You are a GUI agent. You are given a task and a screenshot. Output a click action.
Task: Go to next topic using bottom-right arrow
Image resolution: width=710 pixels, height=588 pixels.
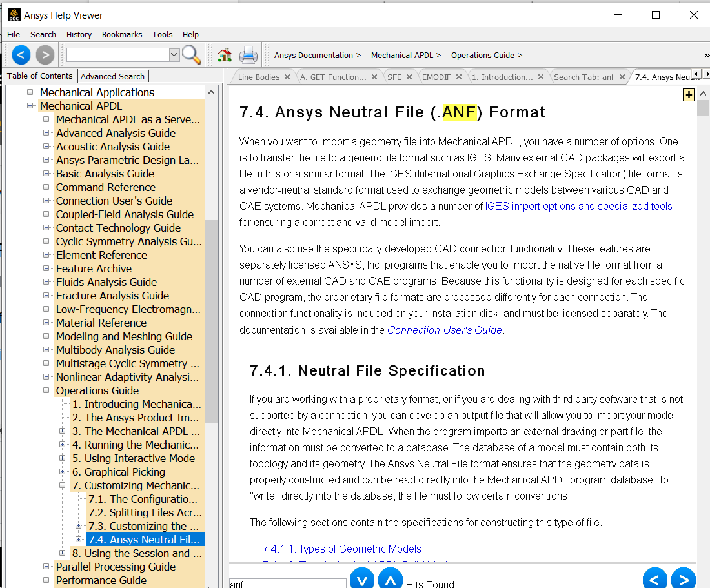[x=683, y=579]
